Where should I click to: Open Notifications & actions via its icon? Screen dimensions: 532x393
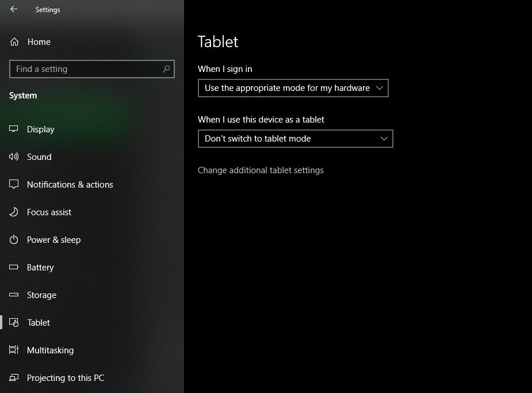pos(13,184)
